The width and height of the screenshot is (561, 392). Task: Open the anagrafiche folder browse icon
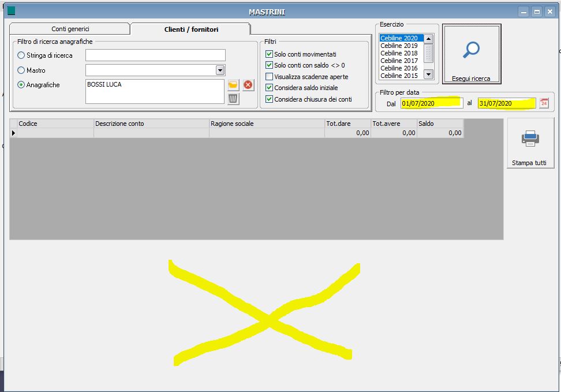click(x=233, y=85)
